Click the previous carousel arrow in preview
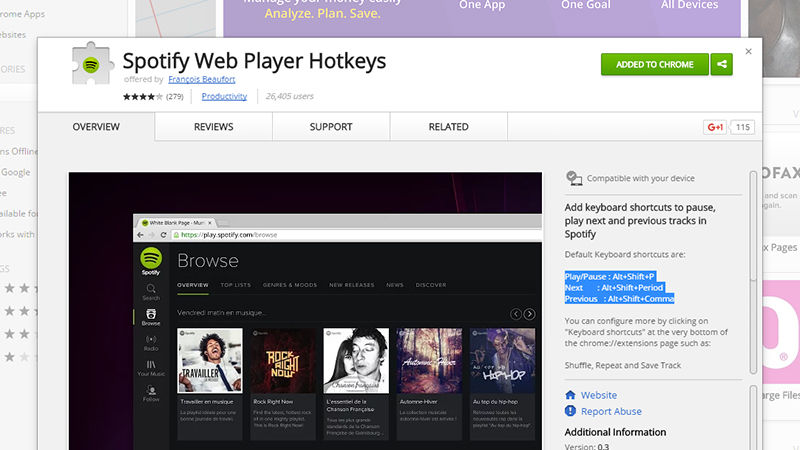 click(516, 314)
